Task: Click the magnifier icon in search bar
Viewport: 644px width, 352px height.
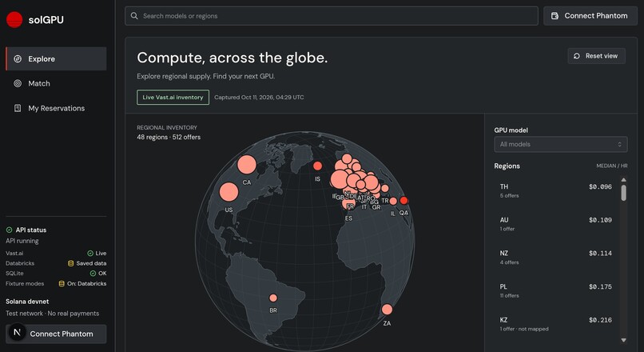Action: coord(134,16)
